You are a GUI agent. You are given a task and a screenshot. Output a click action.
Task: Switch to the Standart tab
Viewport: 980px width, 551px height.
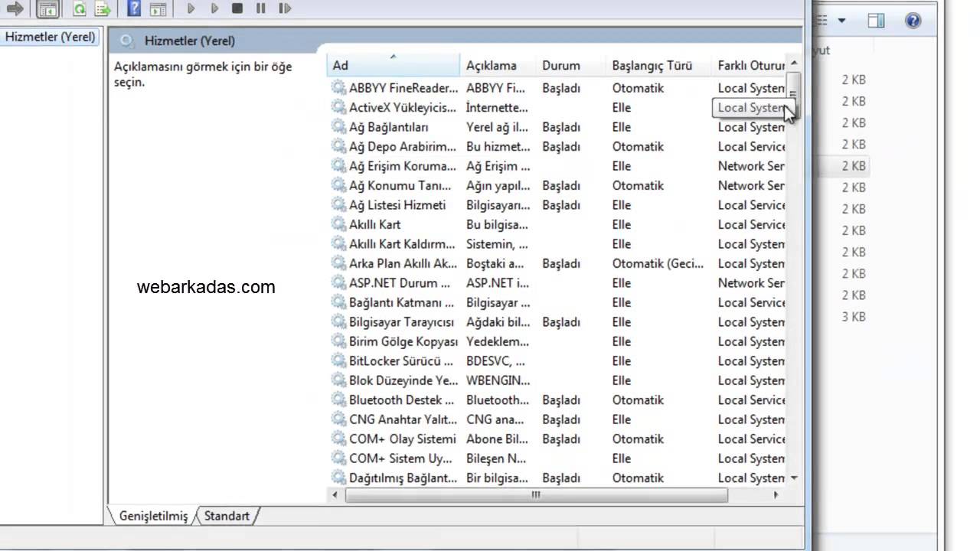227,516
